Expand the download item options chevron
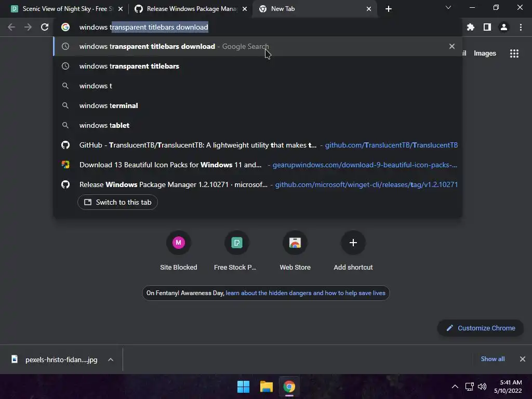Image resolution: width=532 pixels, height=399 pixels. pos(111,360)
